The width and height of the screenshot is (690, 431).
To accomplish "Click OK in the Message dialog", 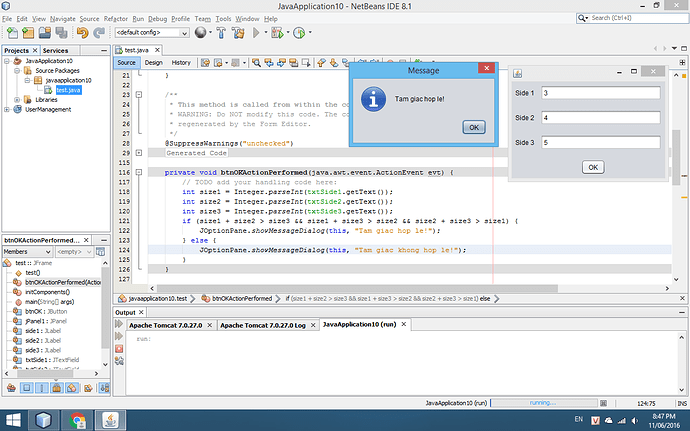I will coord(475,127).
